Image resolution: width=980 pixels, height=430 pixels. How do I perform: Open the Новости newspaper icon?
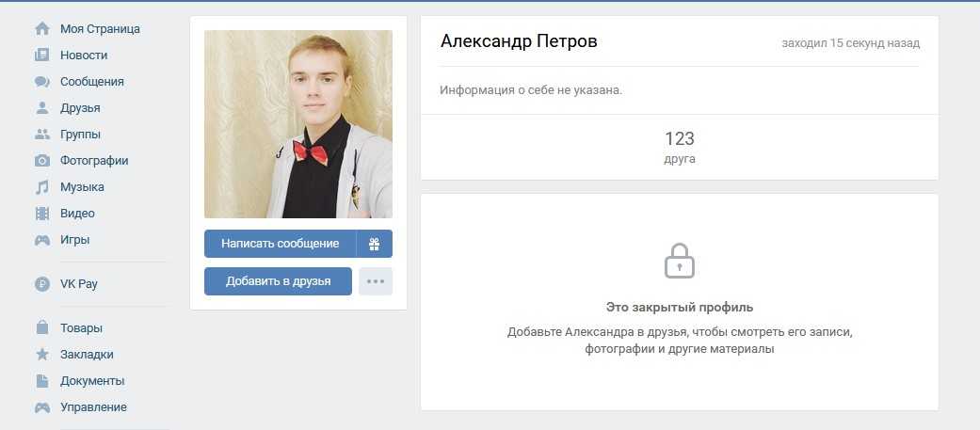tap(41, 55)
